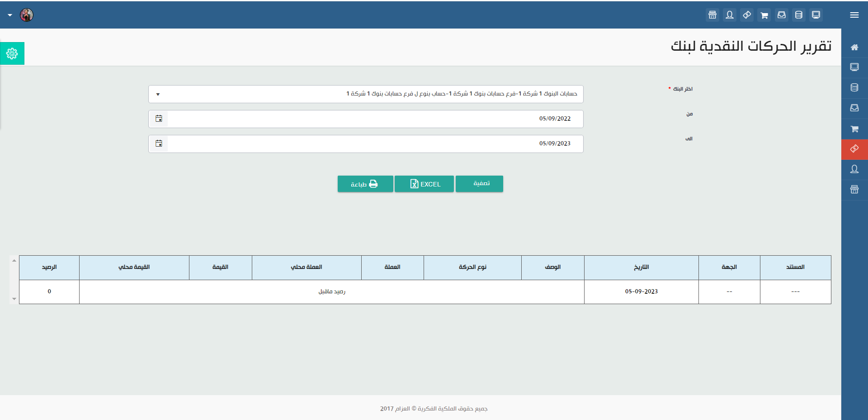
Task: Click table scrollbar up arrow
Action: (x=14, y=261)
